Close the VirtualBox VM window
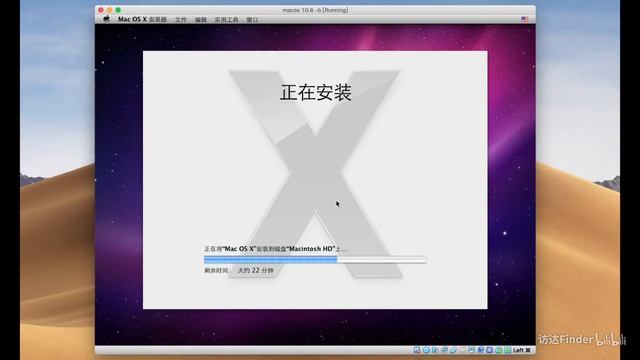Screen dimensions: 640x360 click(x=101, y=10)
